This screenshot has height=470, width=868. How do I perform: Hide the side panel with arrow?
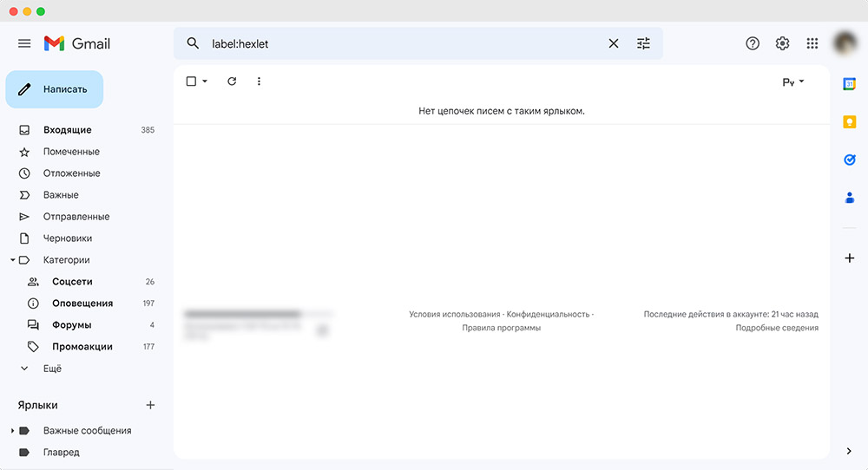click(x=849, y=451)
